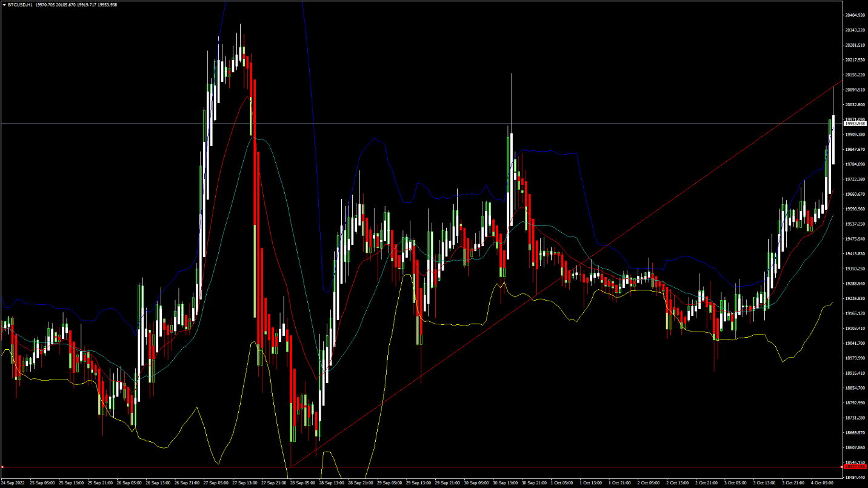Click the 30 Sep 13:00 time label
This screenshot has height=488, width=868.
[x=503, y=483]
